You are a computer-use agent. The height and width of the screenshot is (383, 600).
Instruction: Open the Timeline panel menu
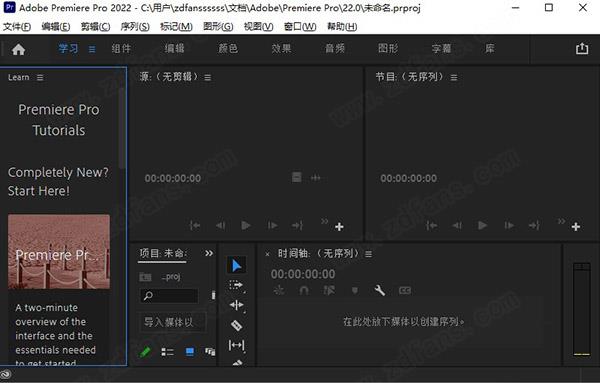[368, 254]
